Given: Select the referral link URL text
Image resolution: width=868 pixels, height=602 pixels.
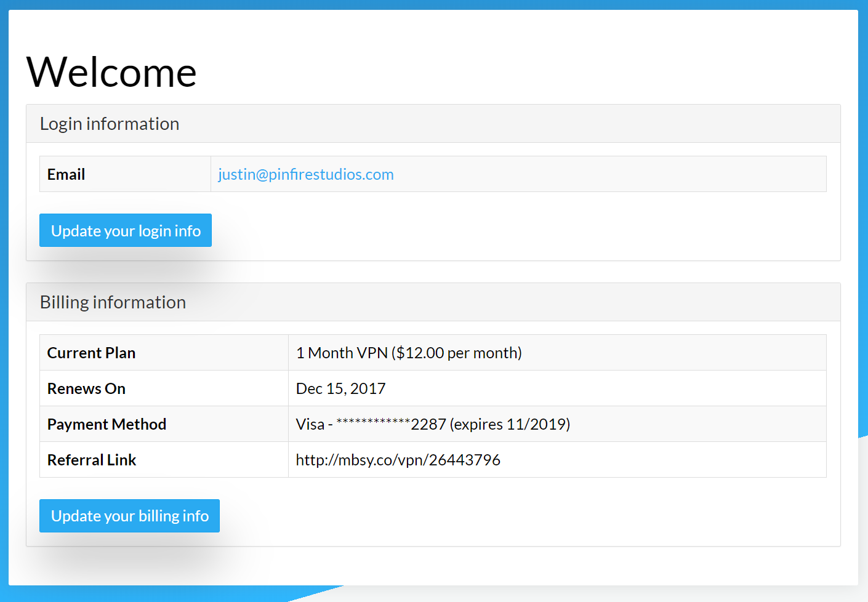Looking at the screenshot, I should tap(398, 460).
